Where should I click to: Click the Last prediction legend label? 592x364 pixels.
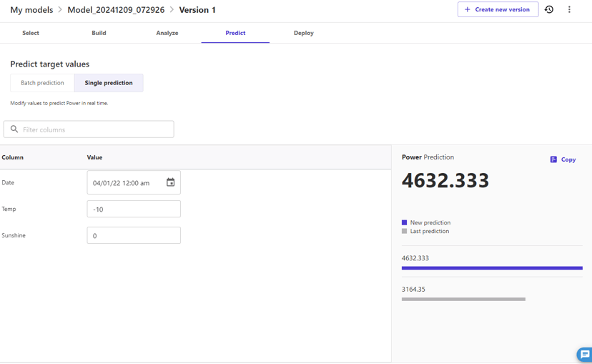[430, 231]
